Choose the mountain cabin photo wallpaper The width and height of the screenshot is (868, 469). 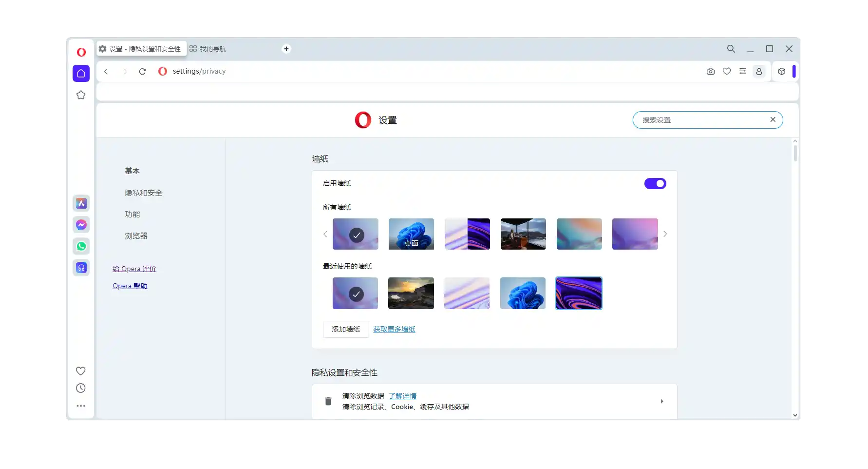(523, 234)
